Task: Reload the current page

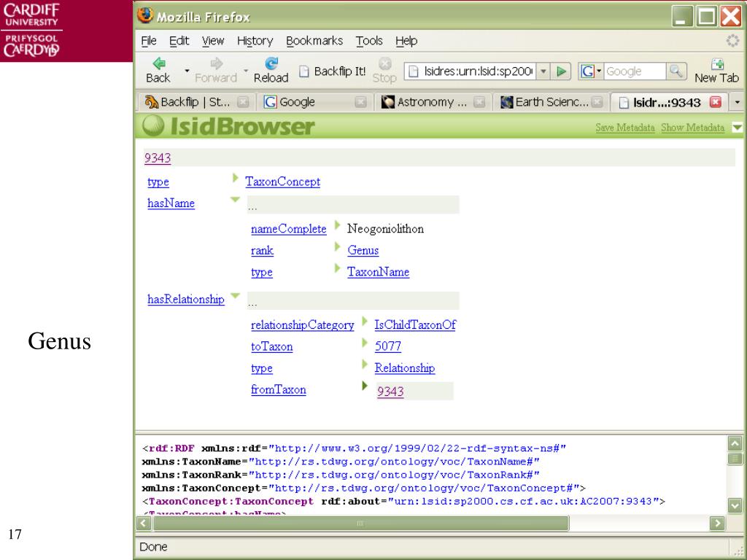Action: pyautogui.click(x=271, y=71)
